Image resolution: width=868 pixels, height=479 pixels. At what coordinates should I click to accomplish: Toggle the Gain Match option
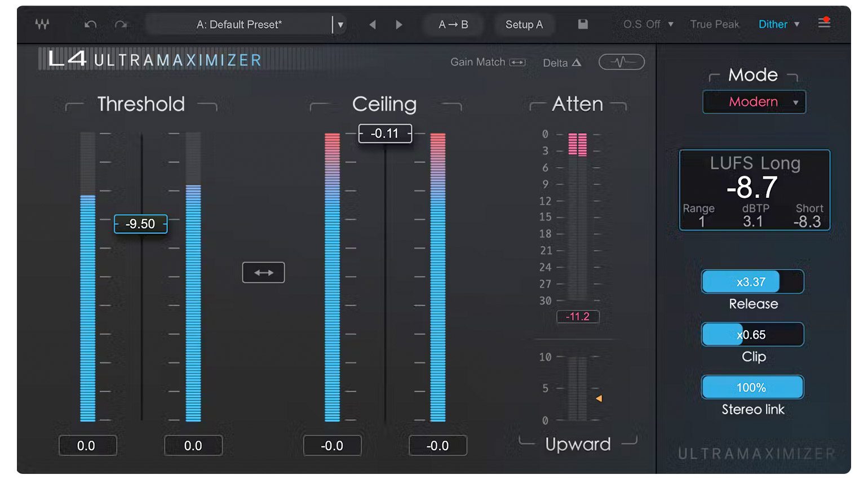(487, 63)
